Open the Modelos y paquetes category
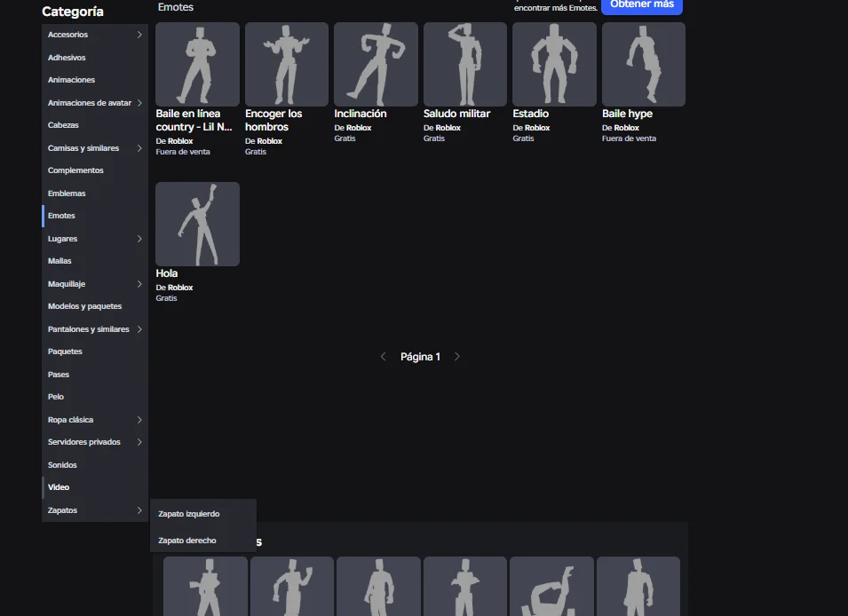The height and width of the screenshot is (616, 848). (84, 306)
